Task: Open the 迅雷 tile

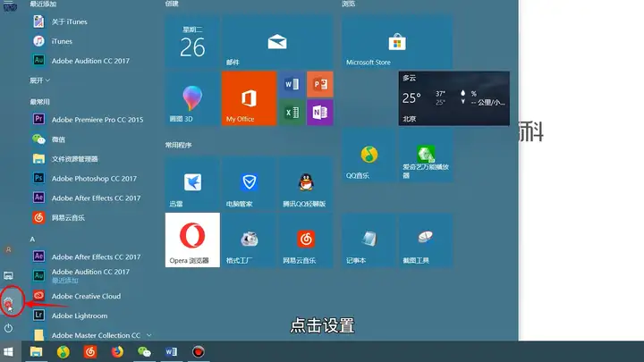Action: coord(192,183)
